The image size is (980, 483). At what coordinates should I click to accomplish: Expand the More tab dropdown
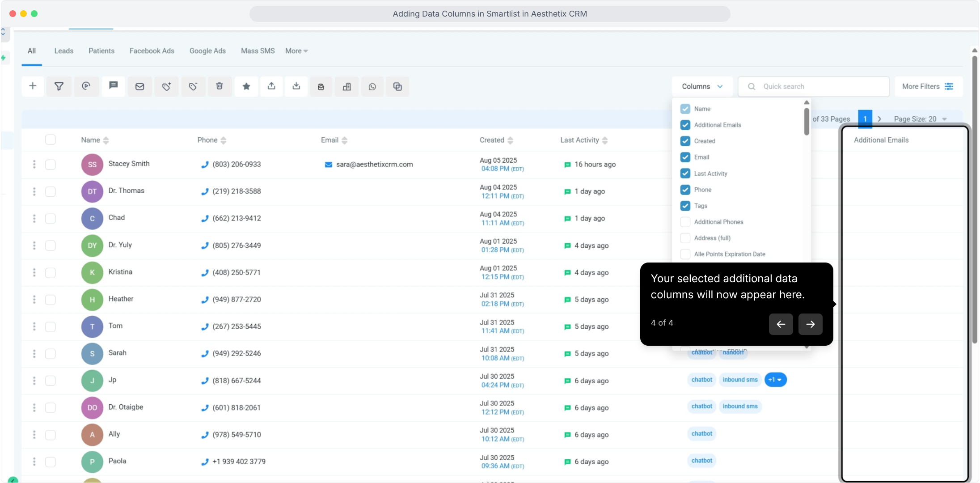[296, 51]
